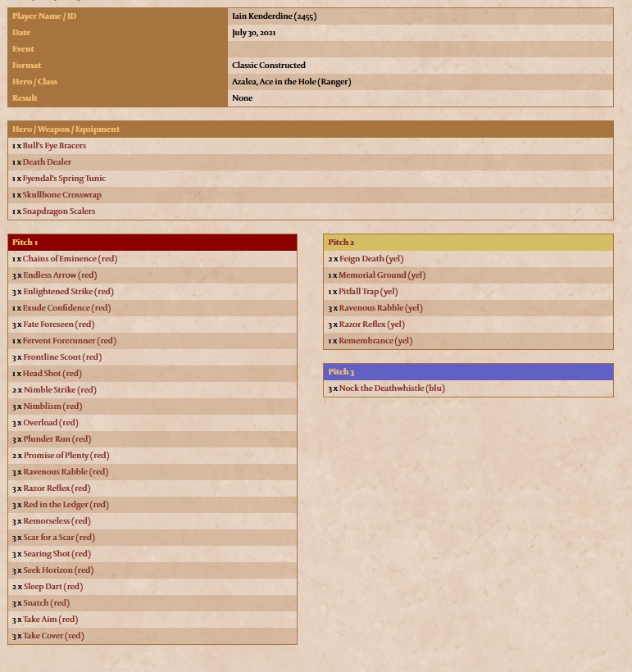
Task: Click Promise of Plenty (red) card
Action: tap(66, 455)
